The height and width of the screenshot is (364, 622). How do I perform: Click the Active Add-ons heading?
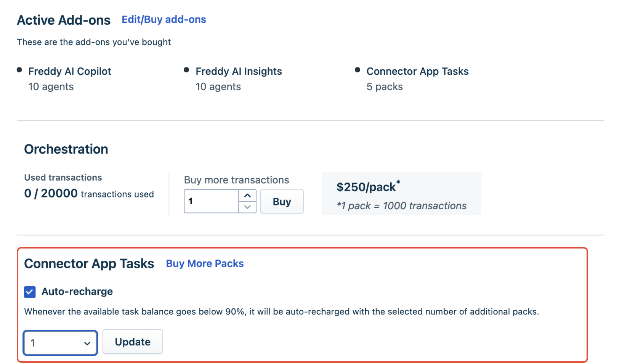[64, 20]
